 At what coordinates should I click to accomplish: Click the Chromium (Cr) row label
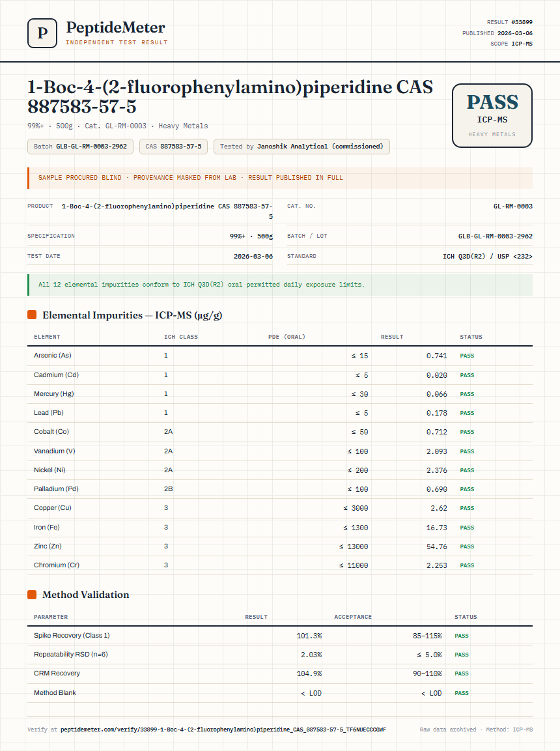(x=57, y=565)
